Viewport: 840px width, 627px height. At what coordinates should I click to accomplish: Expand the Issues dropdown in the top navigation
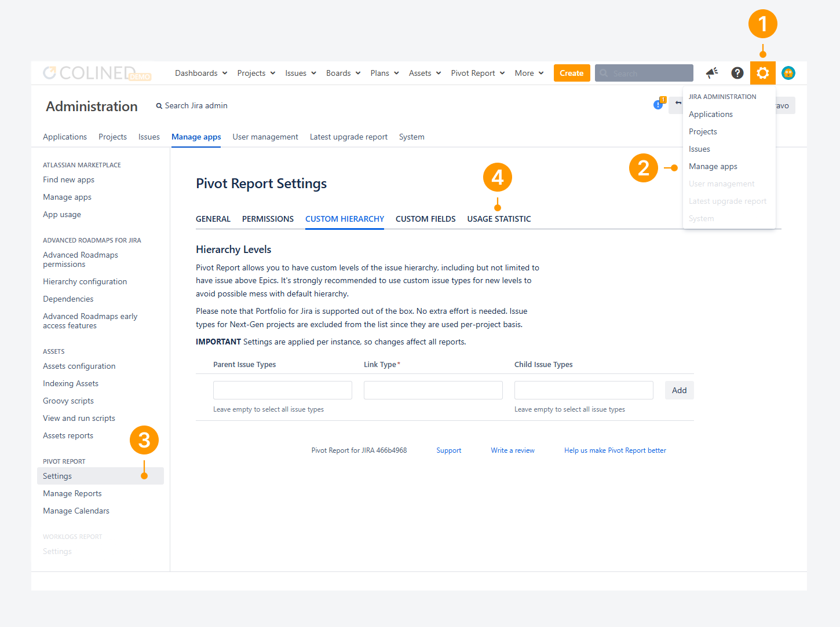pos(301,73)
